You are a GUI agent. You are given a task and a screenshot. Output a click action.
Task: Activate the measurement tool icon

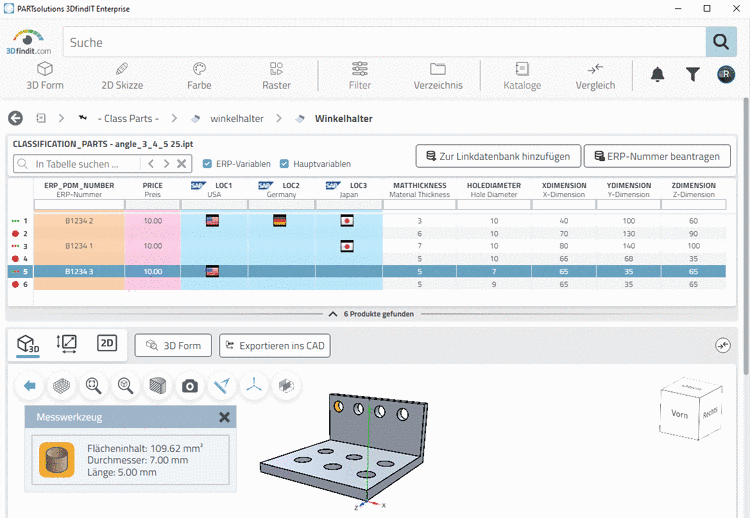221,386
